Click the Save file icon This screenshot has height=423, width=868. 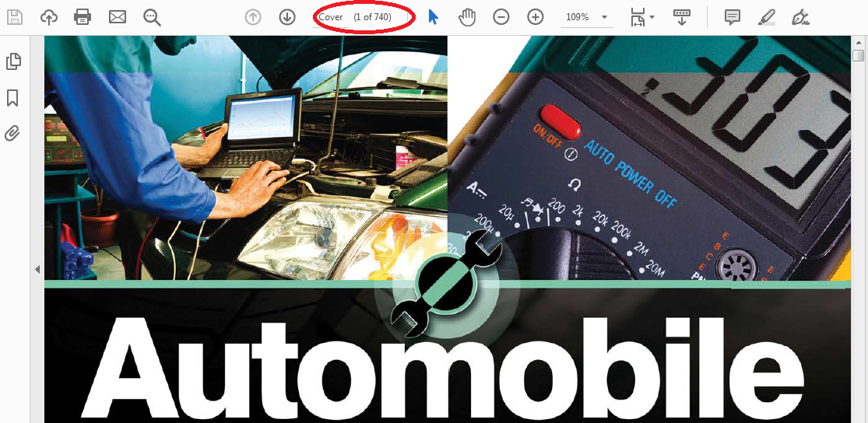pyautogui.click(x=14, y=17)
